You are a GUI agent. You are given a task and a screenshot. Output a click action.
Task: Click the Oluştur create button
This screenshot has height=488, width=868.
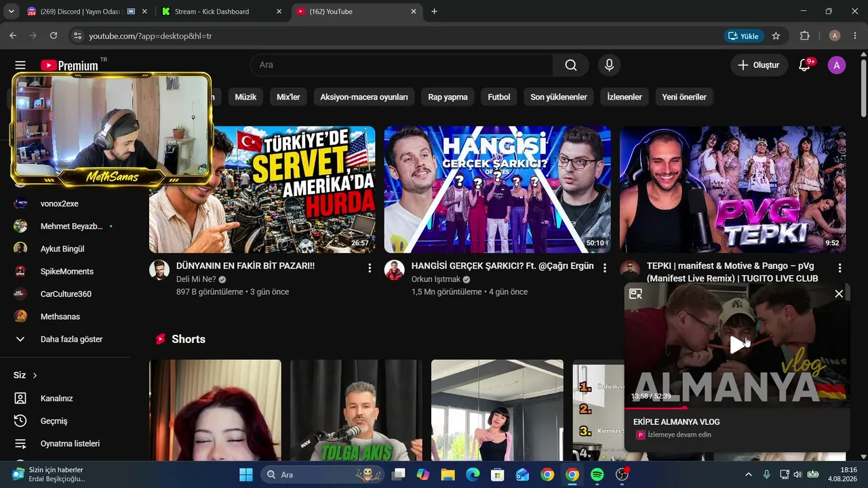pos(759,65)
